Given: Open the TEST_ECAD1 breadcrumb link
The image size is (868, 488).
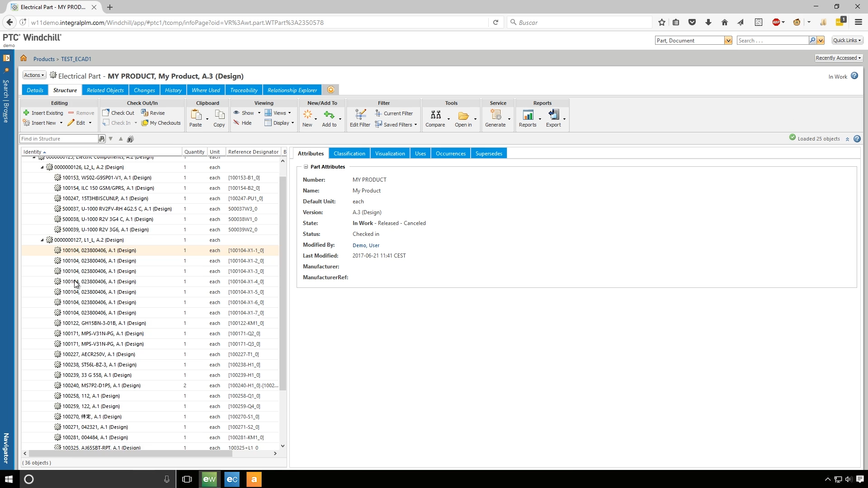Looking at the screenshot, I should pyautogui.click(x=76, y=59).
